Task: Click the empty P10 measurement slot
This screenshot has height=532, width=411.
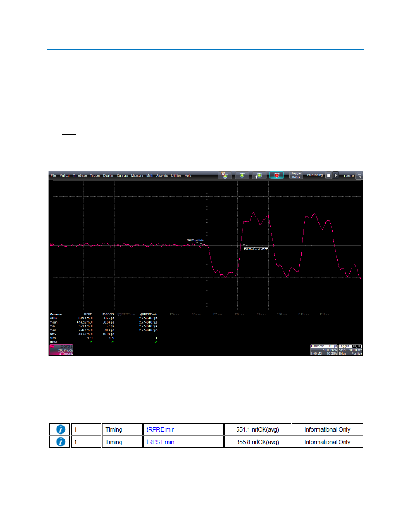Action: coord(282,314)
